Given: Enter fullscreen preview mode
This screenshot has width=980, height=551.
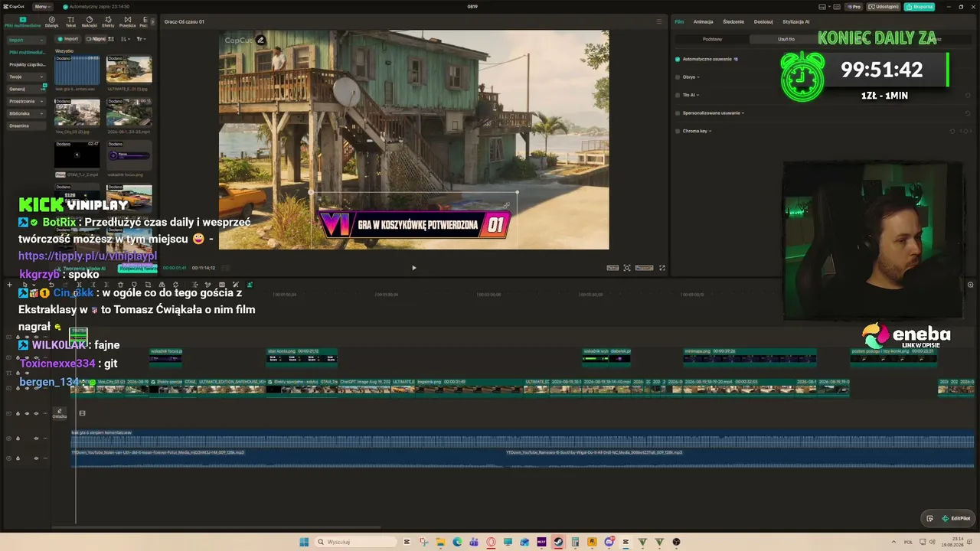Looking at the screenshot, I should click(662, 268).
